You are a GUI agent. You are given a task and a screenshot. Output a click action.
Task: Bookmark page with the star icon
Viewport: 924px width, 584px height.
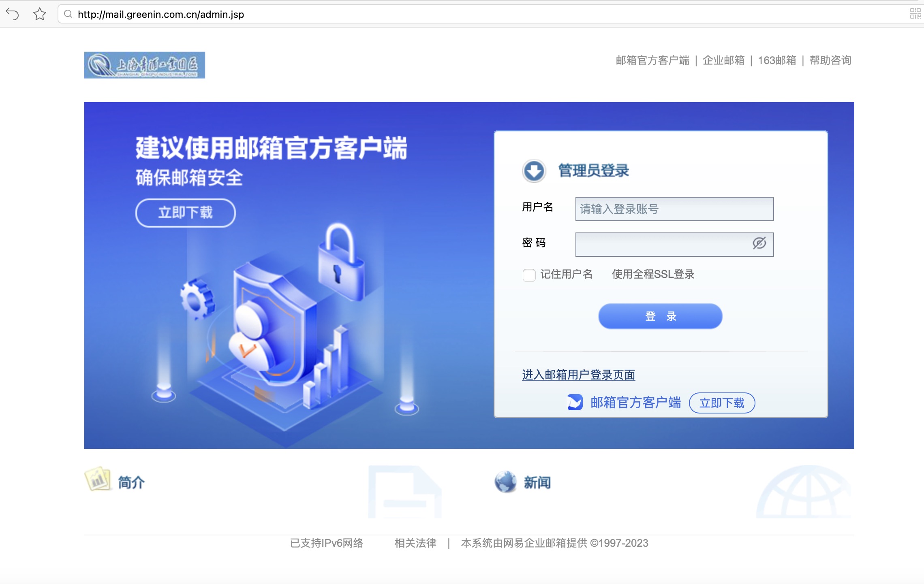[x=40, y=14]
